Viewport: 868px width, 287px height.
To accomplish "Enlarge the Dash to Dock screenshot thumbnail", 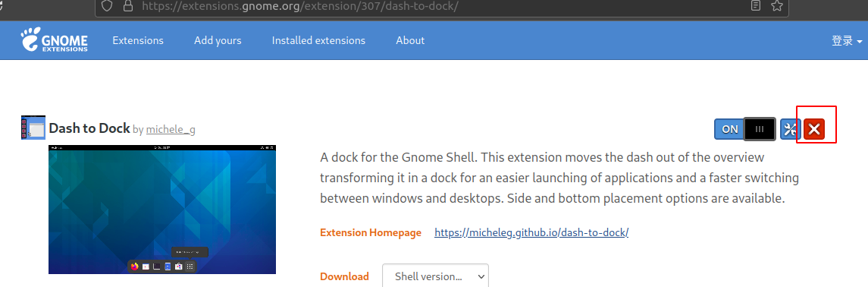I will pos(162,210).
